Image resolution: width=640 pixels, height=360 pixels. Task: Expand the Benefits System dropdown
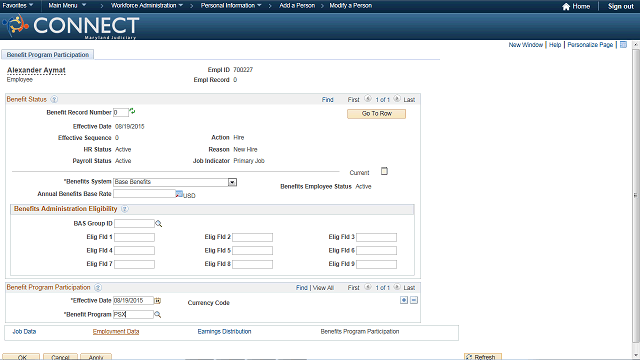[232, 182]
